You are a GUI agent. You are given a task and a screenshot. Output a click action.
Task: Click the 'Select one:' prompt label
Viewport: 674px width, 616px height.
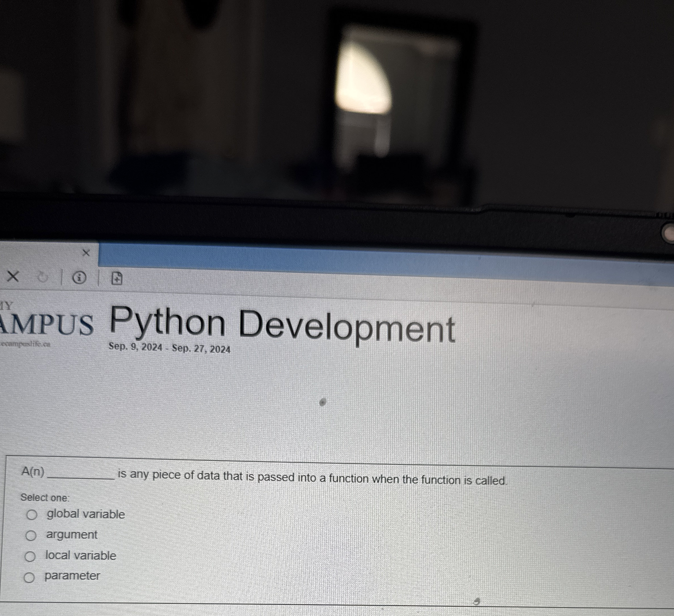[45, 498]
